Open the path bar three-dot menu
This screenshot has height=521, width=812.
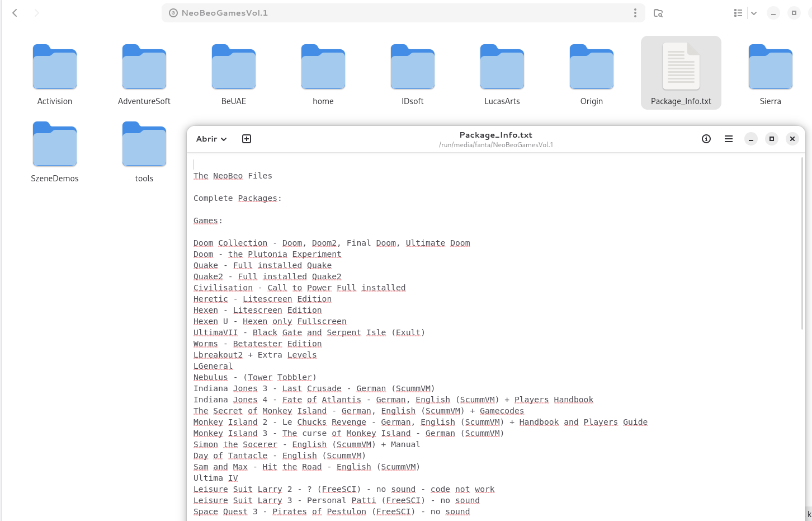(x=635, y=13)
